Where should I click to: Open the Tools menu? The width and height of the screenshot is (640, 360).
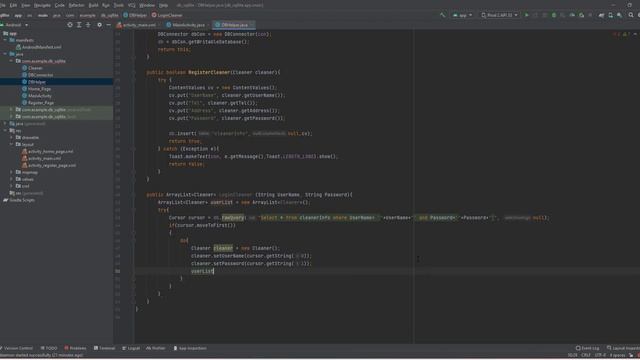119,5
